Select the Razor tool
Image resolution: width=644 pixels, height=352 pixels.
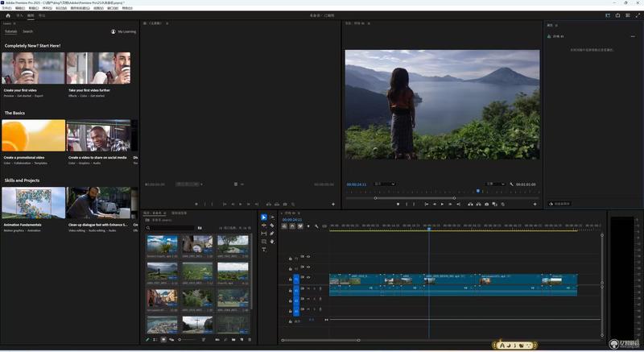point(272,225)
